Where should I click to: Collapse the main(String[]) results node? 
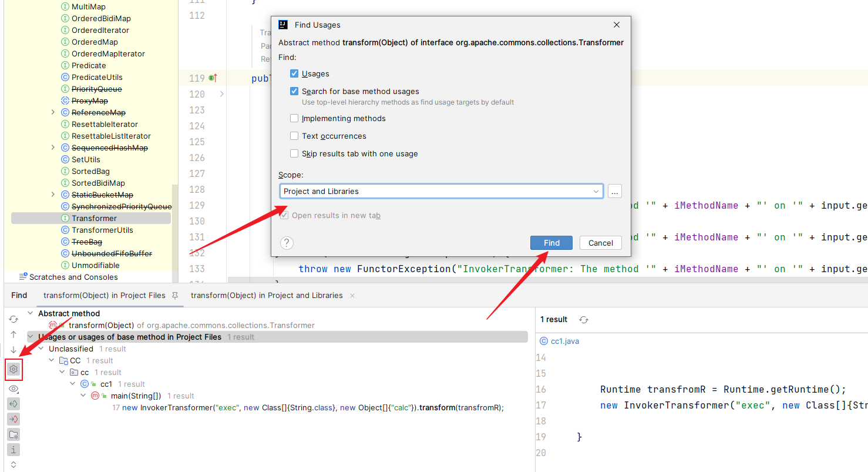click(83, 396)
